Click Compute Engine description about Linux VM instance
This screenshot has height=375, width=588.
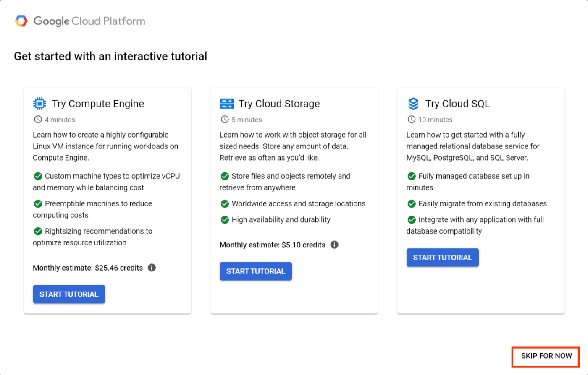pyautogui.click(x=106, y=146)
